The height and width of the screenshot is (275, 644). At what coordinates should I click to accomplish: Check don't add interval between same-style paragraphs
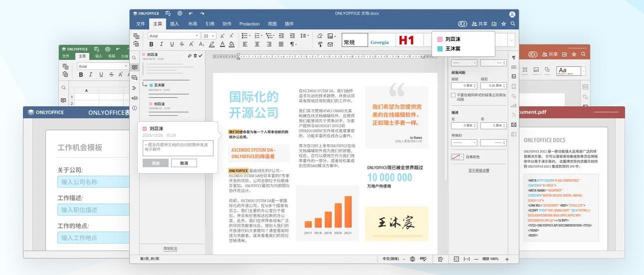(453, 94)
